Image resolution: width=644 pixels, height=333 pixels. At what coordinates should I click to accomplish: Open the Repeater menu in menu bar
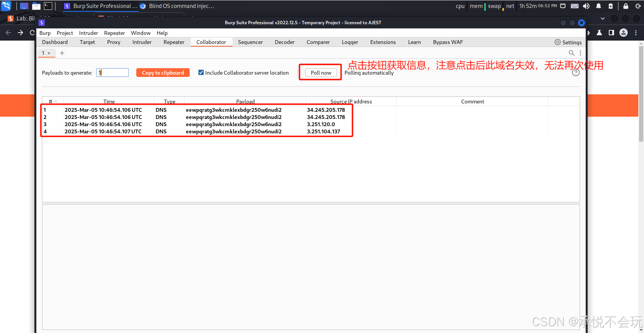[x=114, y=33]
